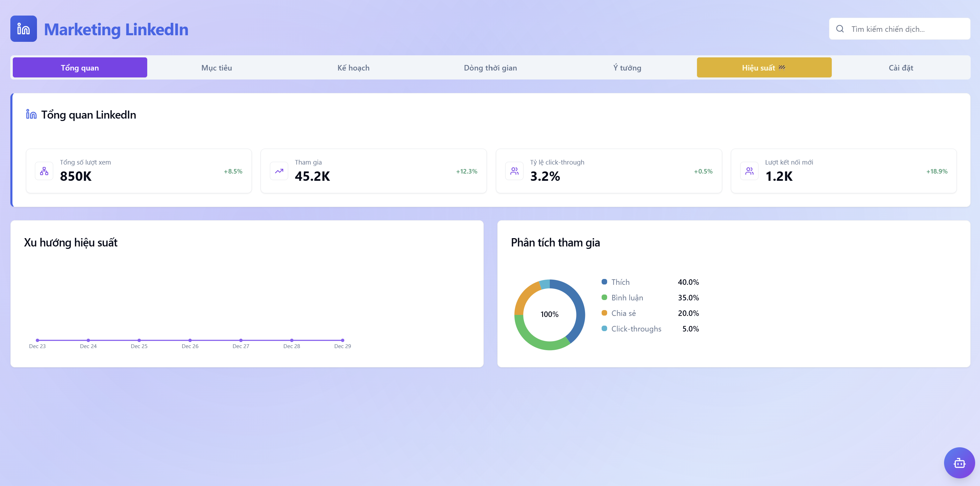Click the +12.3% change indicator
Viewport: 980px width, 486px height.
[467, 171]
